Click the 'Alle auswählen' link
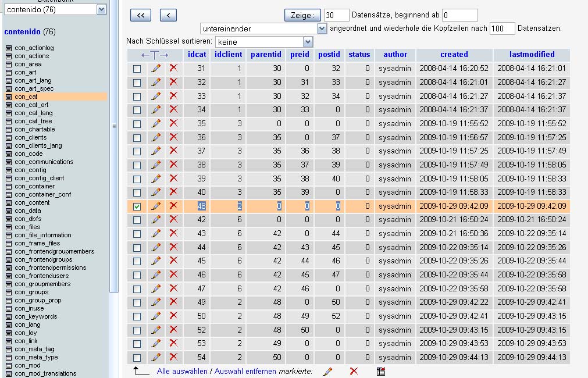The width and height of the screenshot is (588, 378). click(182, 371)
